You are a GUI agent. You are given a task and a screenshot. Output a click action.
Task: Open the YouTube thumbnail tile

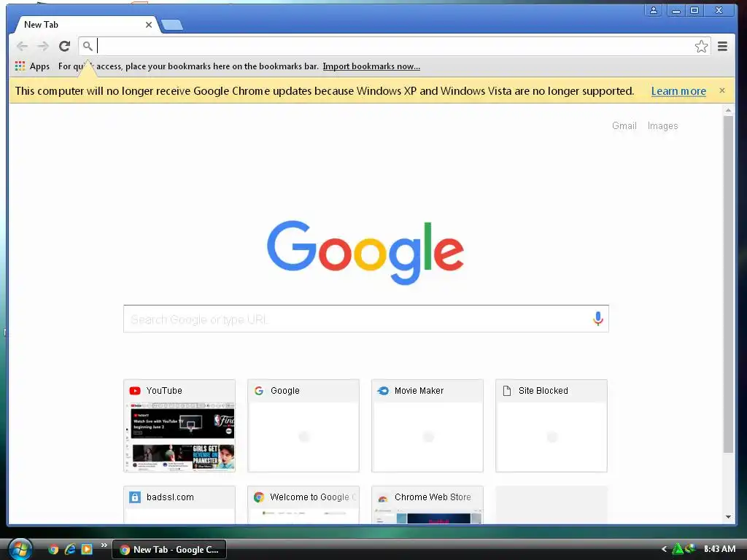point(179,426)
